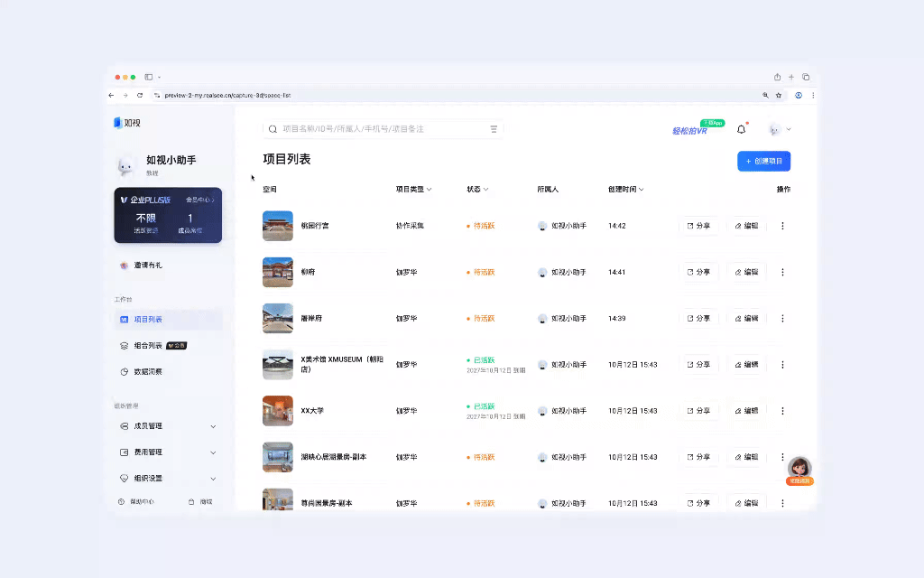Open more actions for 尊尚园景房-副本 project
924x578 pixels.
(782, 503)
